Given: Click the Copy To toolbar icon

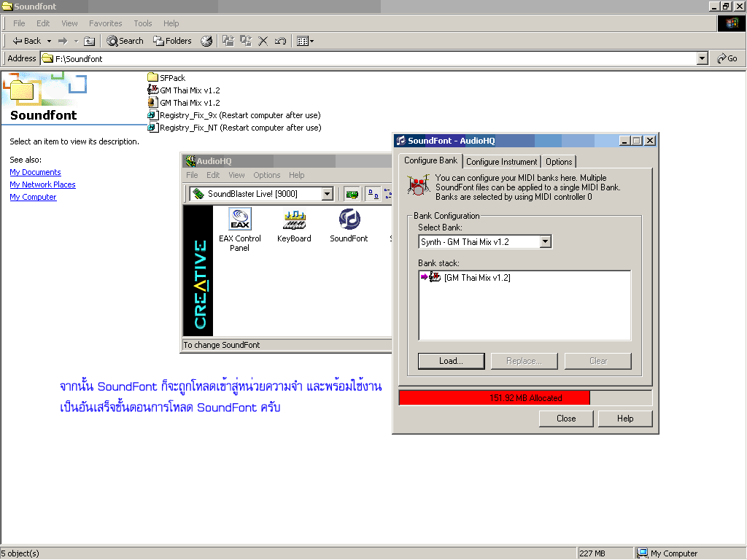Looking at the screenshot, I should pos(246,41).
